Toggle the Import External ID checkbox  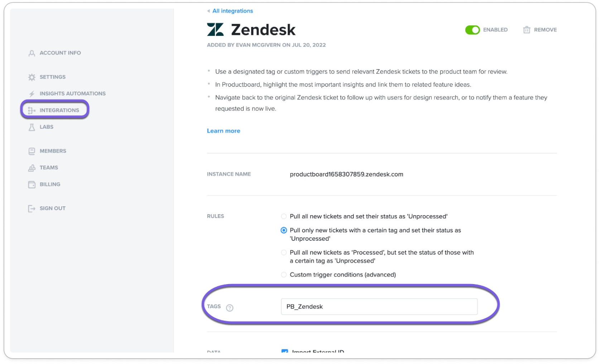[285, 351]
